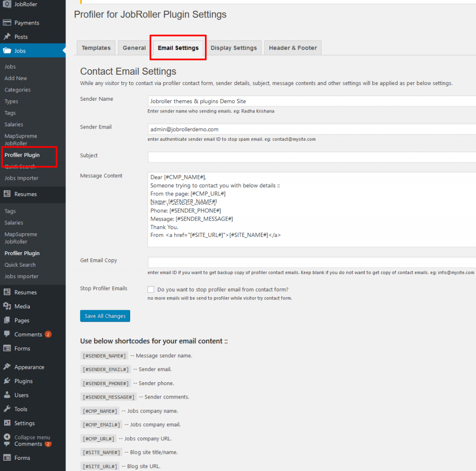476x471 pixels.
Task: Click the Comments bubble icon below Pages
Action: [7, 334]
